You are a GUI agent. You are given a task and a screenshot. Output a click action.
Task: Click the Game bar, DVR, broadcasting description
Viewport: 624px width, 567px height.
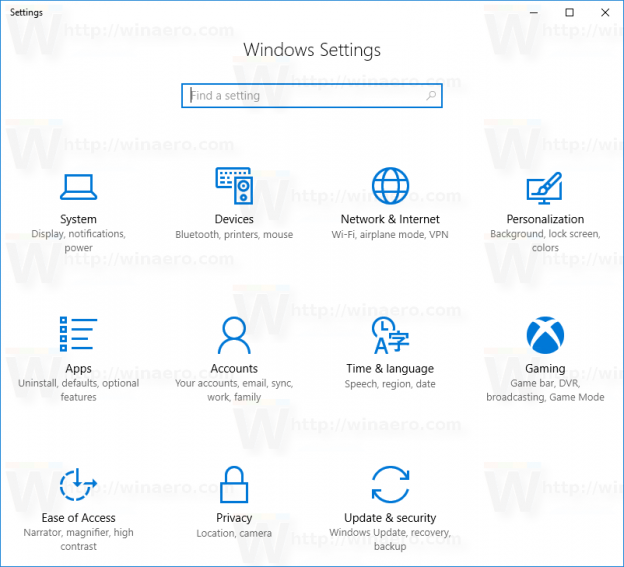(x=545, y=390)
